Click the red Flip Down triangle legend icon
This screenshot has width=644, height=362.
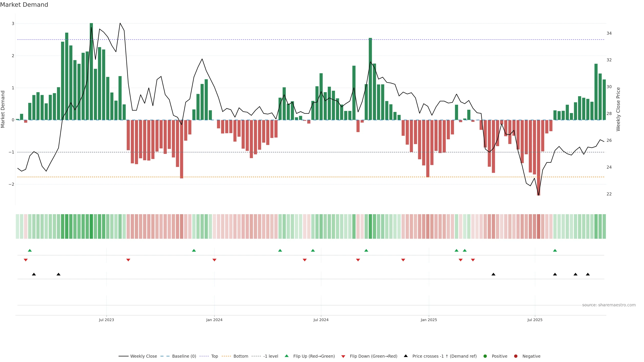tap(343, 356)
